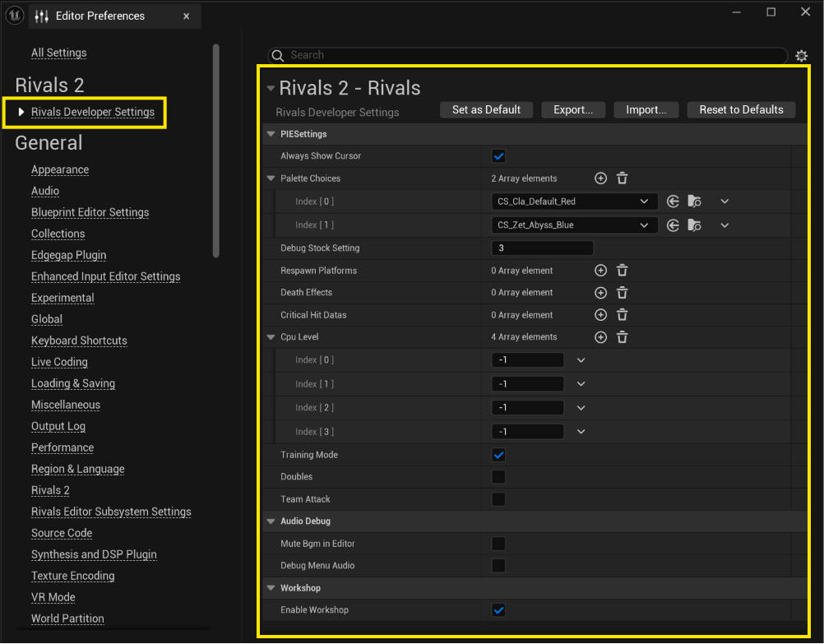Open CS_Zet_Abyss_Blue palette dropdown
This screenshot has width=824, height=644.
pos(574,225)
